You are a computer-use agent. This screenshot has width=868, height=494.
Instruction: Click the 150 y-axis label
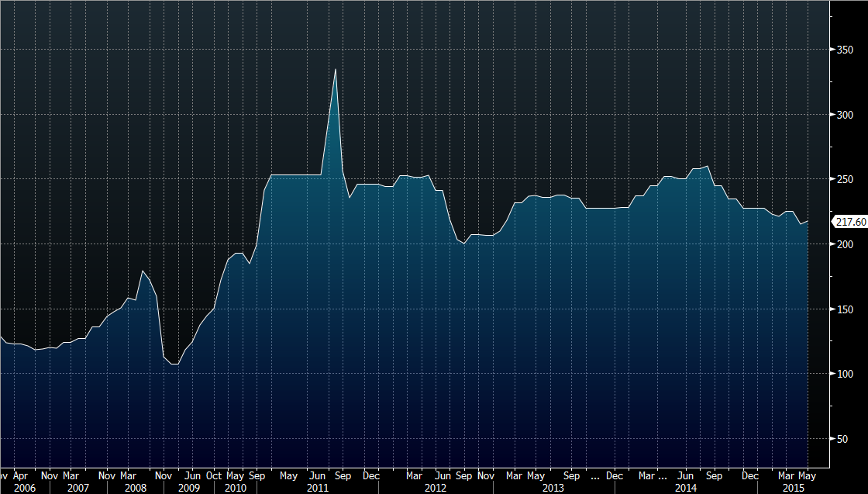click(x=844, y=309)
